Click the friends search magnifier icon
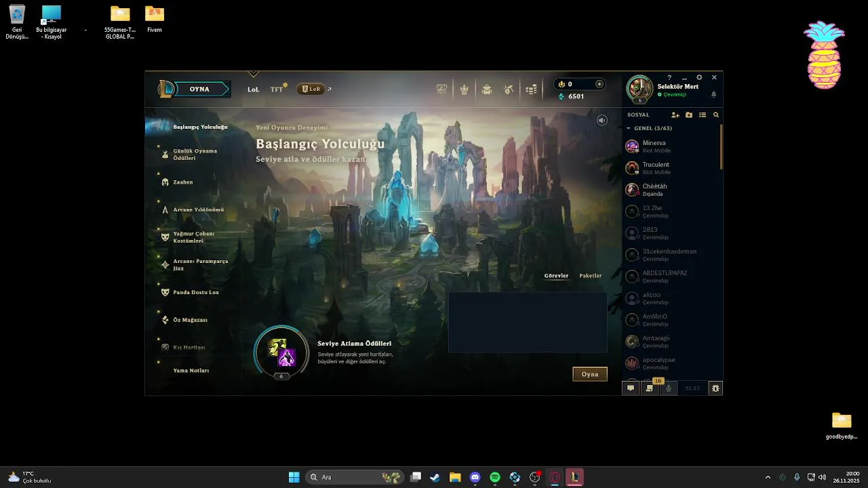This screenshot has height=488, width=868. tap(715, 115)
